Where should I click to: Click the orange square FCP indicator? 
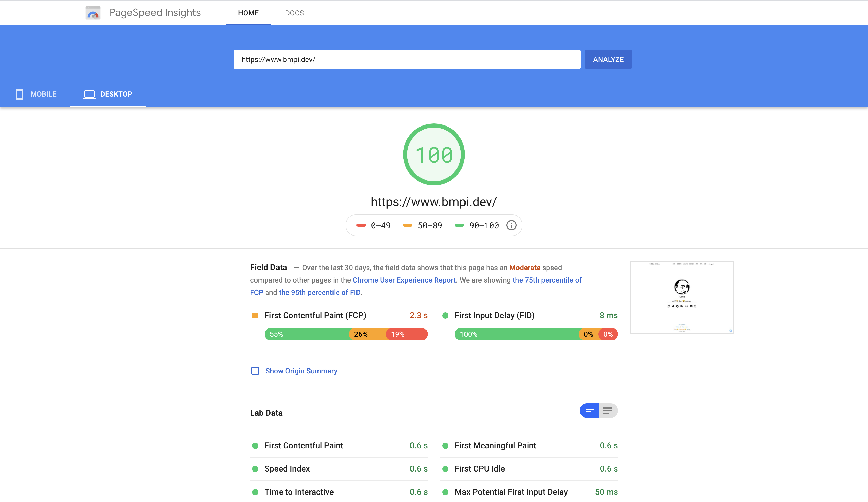click(x=255, y=315)
